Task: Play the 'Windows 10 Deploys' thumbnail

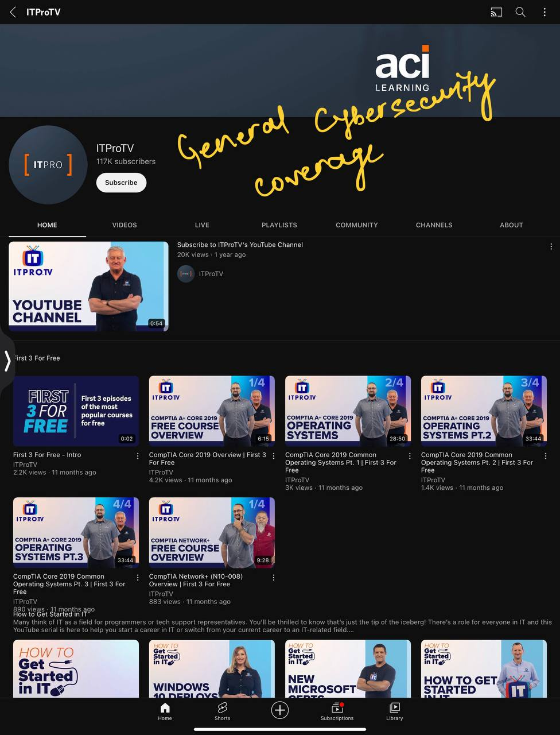Action: (x=212, y=669)
